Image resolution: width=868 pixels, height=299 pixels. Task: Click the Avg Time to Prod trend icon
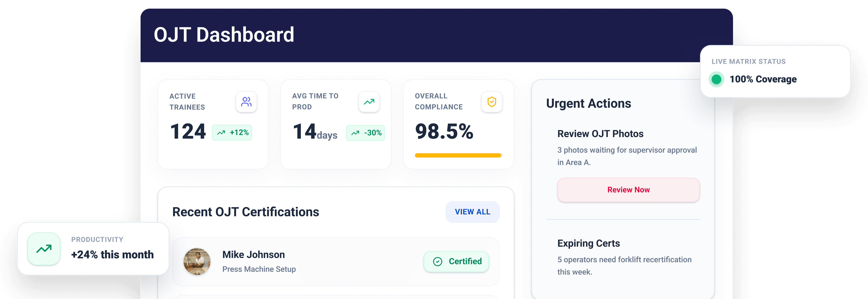point(369,102)
